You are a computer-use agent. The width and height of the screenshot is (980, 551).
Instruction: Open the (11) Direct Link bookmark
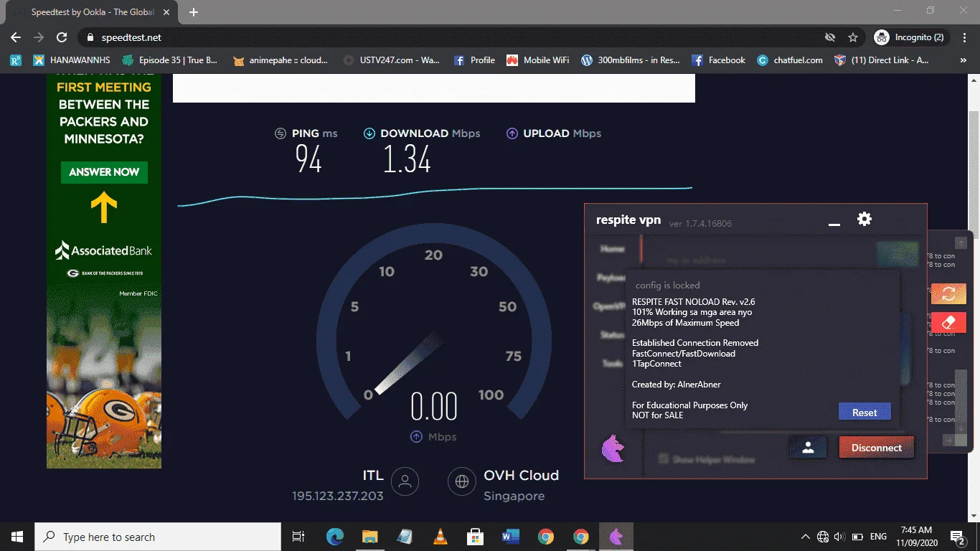(882, 60)
